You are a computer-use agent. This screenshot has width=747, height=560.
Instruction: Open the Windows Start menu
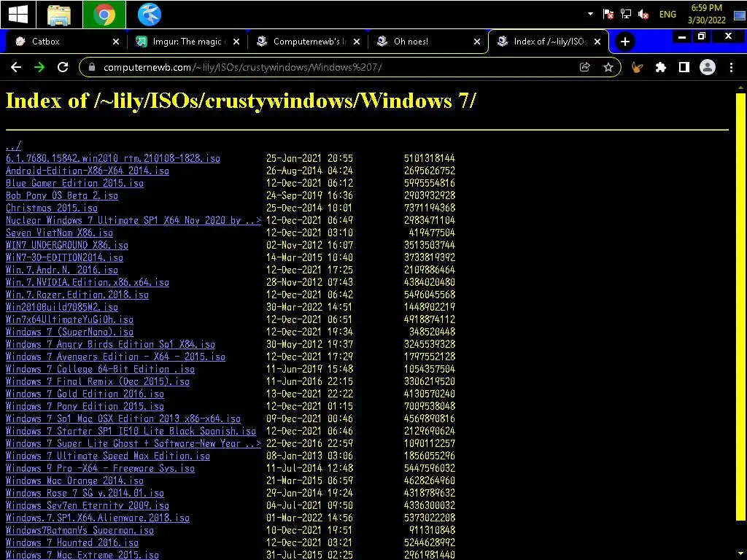18,15
